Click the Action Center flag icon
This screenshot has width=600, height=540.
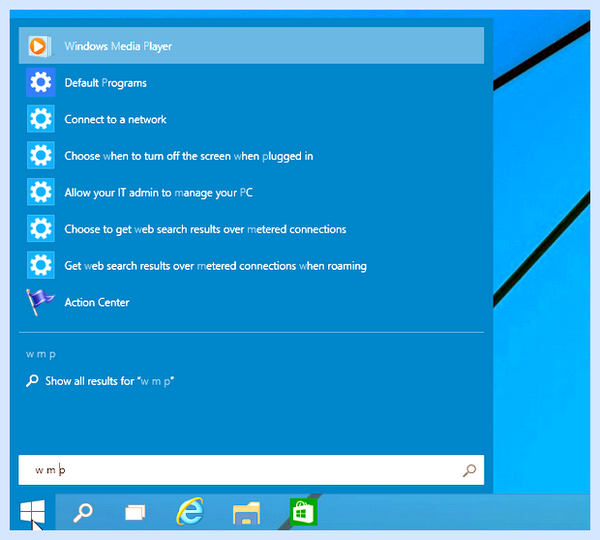click(40, 302)
